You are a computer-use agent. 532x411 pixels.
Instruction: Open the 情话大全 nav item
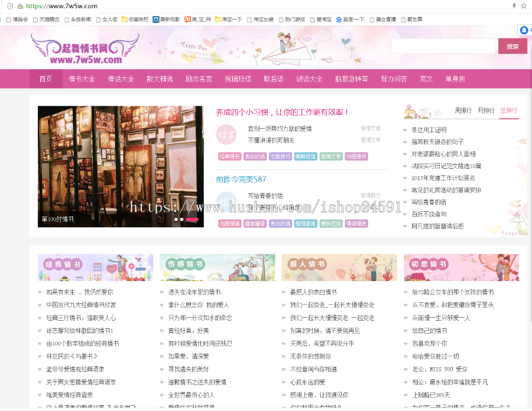pos(121,79)
